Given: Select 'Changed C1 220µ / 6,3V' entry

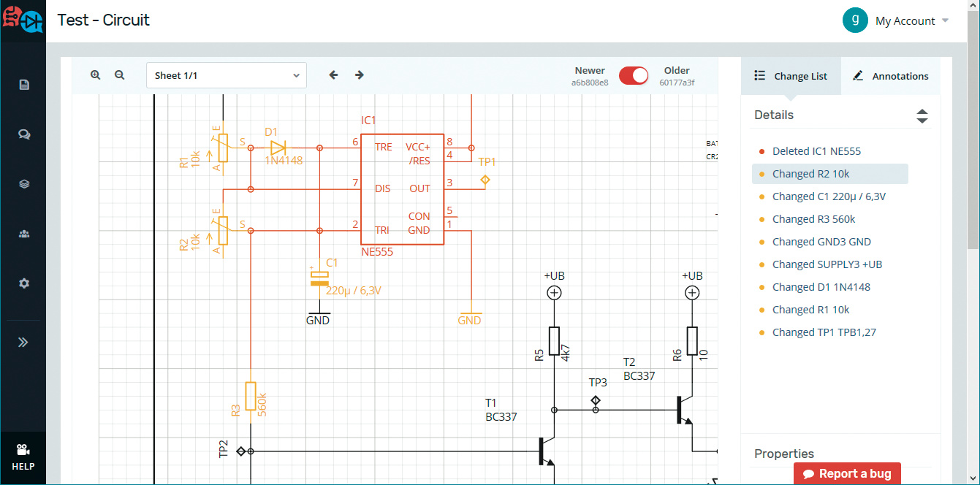Looking at the screenshot, I should tap(829, 196).
